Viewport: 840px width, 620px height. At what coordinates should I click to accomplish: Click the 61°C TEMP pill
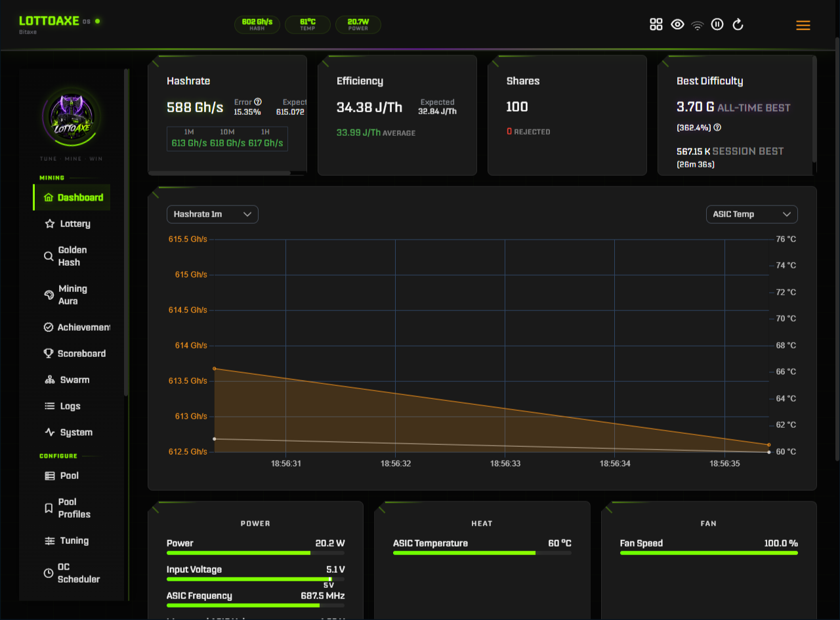(x=308, y=25)
